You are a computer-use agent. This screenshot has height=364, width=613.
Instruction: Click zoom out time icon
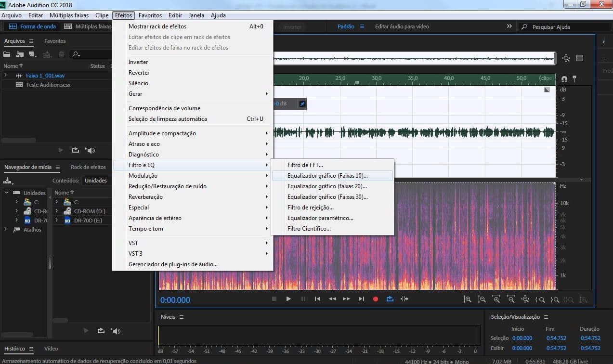pos(511,299)
